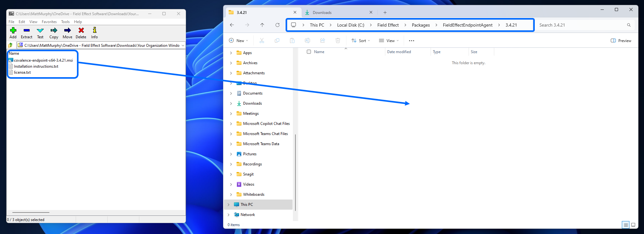
Task: Click the 7-Zip horizontal scrollbar
Action: (x=31, y=212)
